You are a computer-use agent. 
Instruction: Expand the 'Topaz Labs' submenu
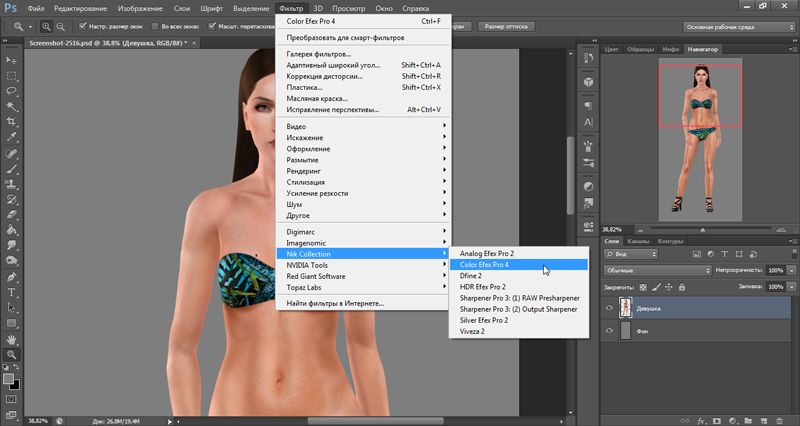[x=363, y=287]
